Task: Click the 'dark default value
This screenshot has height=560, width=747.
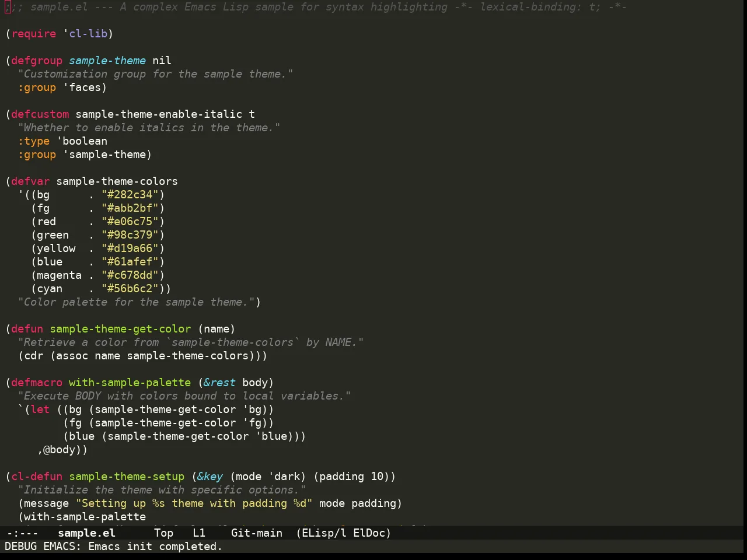Action: 284,477
